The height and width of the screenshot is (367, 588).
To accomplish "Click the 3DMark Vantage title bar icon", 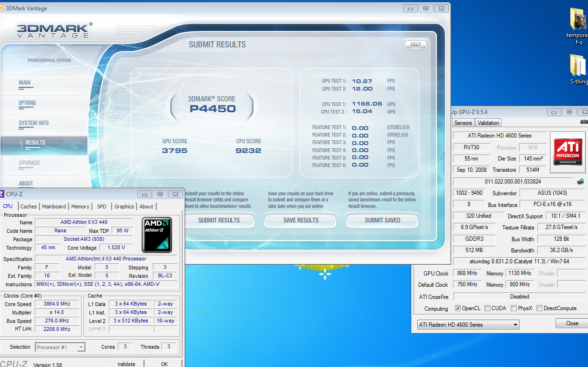I will coord(2,8).
